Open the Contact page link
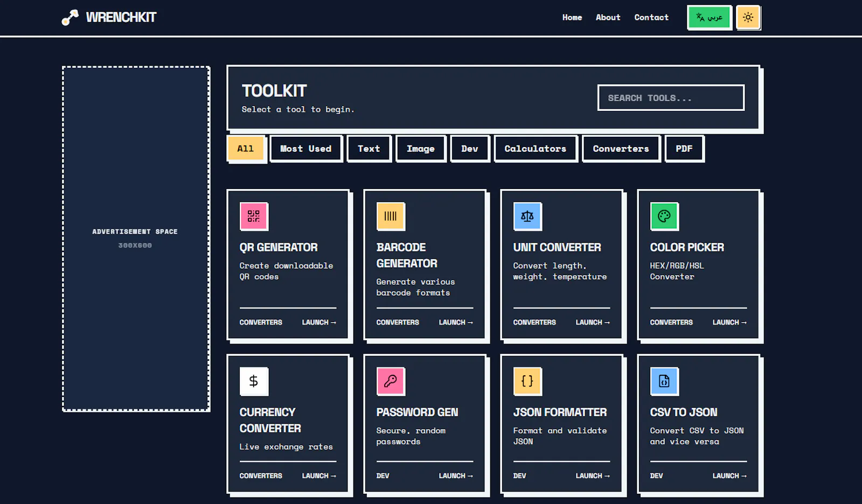 tap(651, 17)
